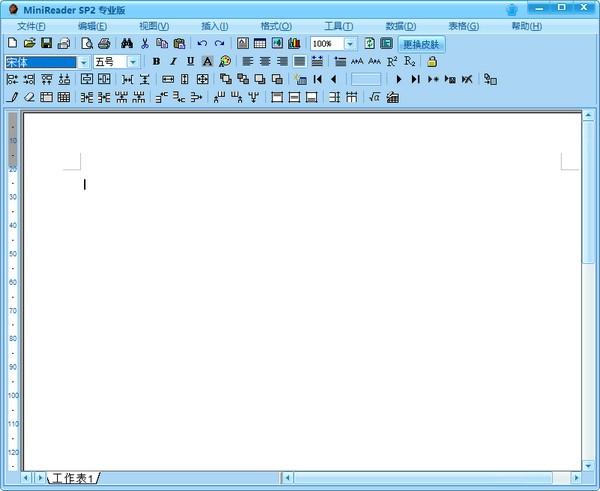Expand the 五号 font size dropdown
Screen dimensions: 600x491
coord(133,62)
